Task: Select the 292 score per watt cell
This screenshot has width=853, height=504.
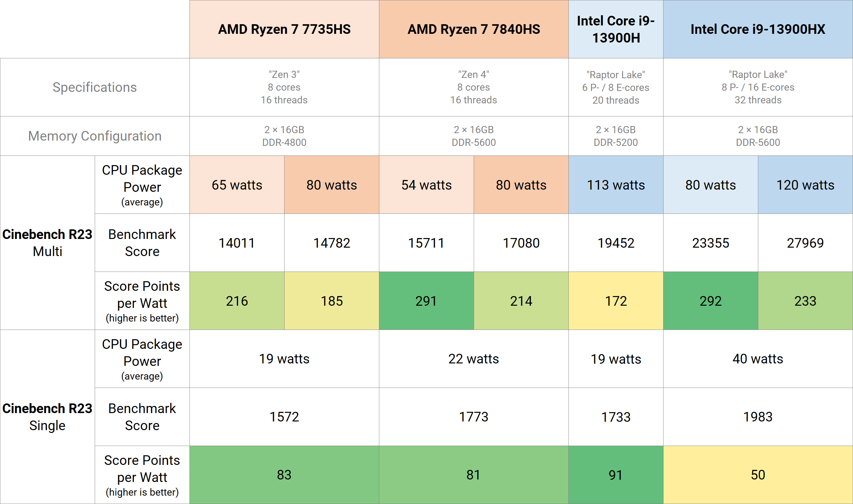Action: pyautogui.click(x=710, y=301)
